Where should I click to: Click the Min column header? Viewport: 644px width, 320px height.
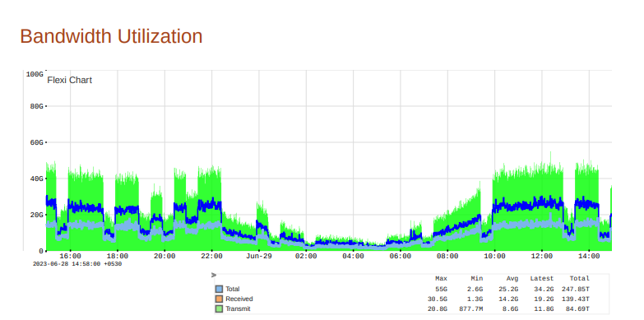tap(477, 279)
